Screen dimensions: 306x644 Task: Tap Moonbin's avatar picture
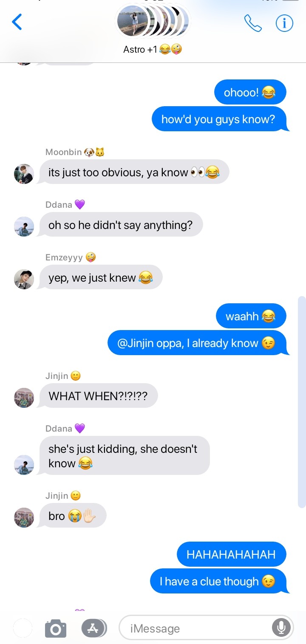(x=24, y=174)
